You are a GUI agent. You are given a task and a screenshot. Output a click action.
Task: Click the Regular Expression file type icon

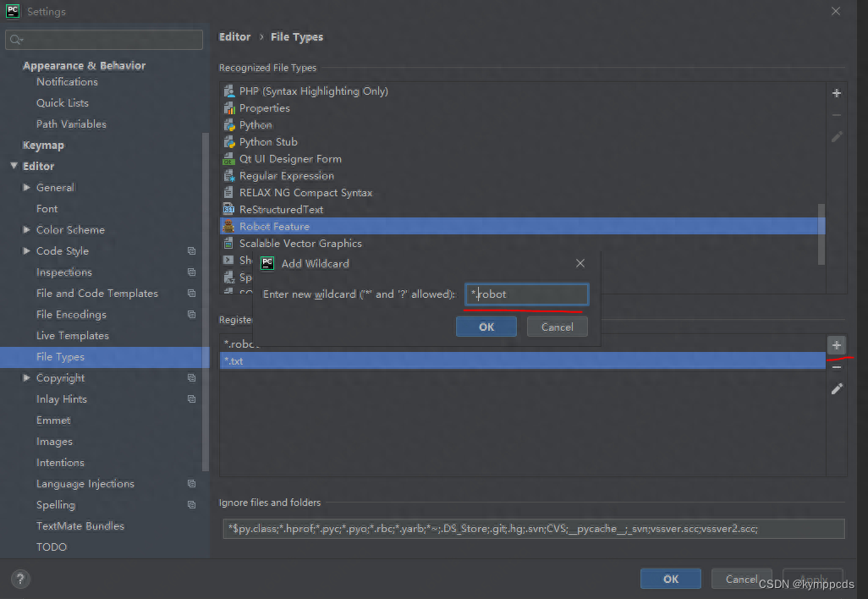pos(228,175)
